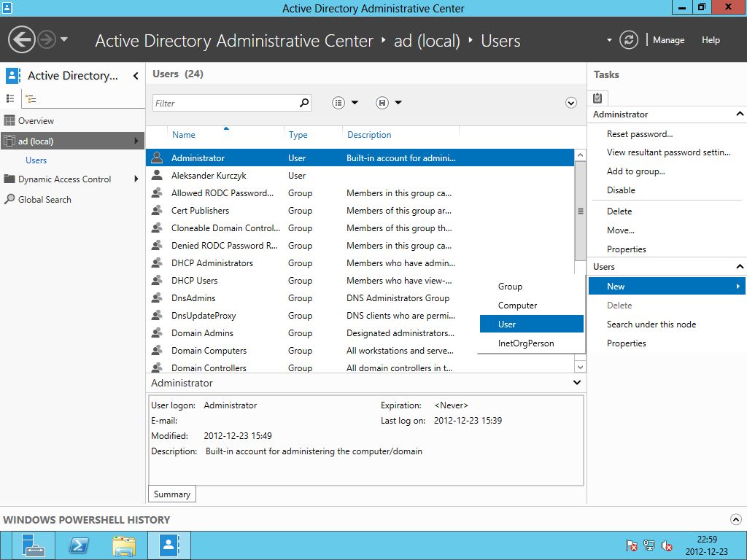
Task: Choose Group from New submenu
Action: click(531, 287)
